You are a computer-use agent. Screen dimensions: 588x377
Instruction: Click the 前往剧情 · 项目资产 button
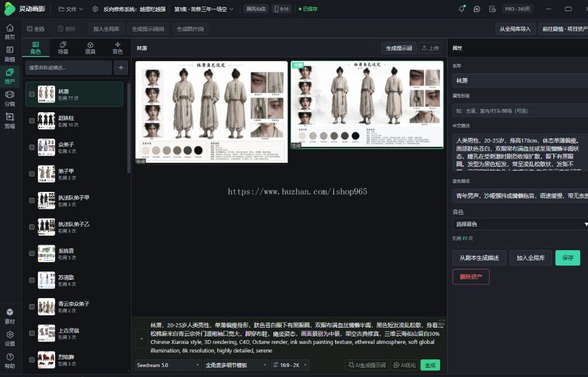[x=563, y=29]
